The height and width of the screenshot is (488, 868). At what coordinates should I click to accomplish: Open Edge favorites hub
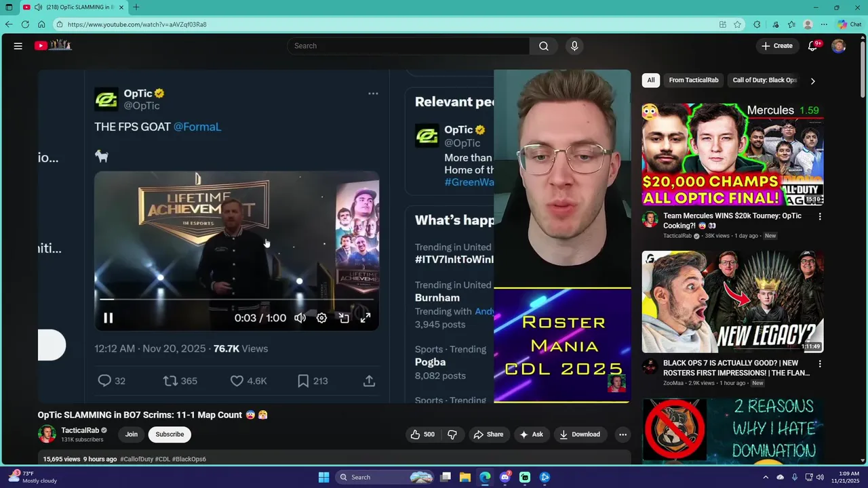791,24
